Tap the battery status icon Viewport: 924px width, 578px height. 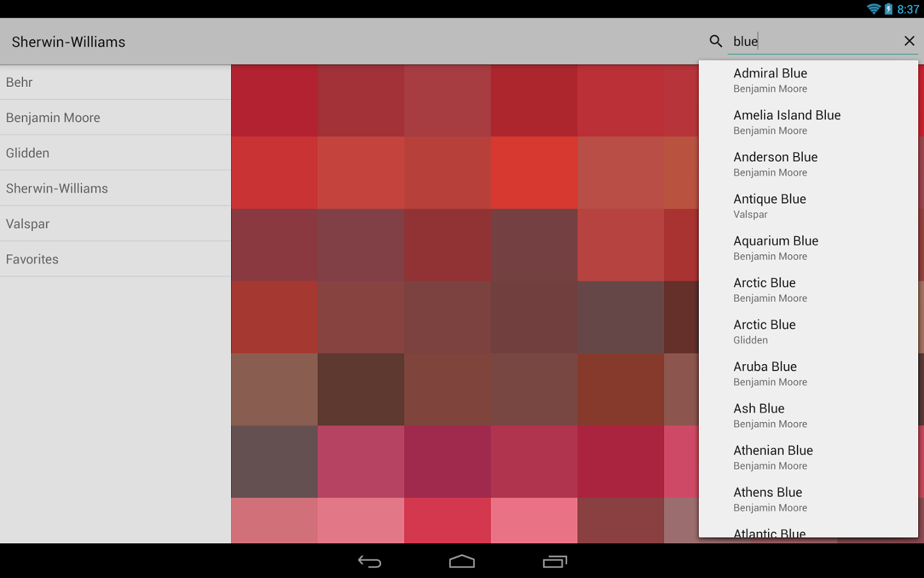[x=889, y=9]
